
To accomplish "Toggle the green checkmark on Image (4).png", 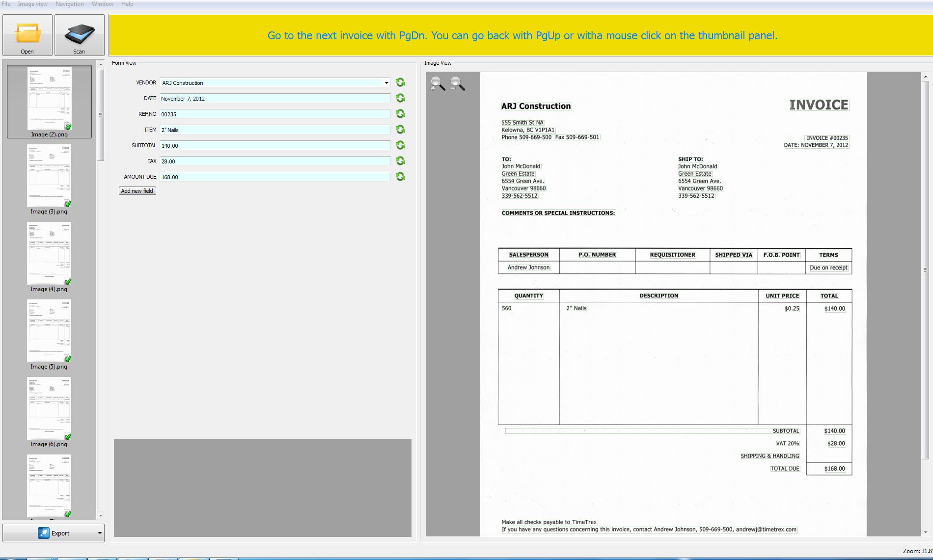I will 68,281.
